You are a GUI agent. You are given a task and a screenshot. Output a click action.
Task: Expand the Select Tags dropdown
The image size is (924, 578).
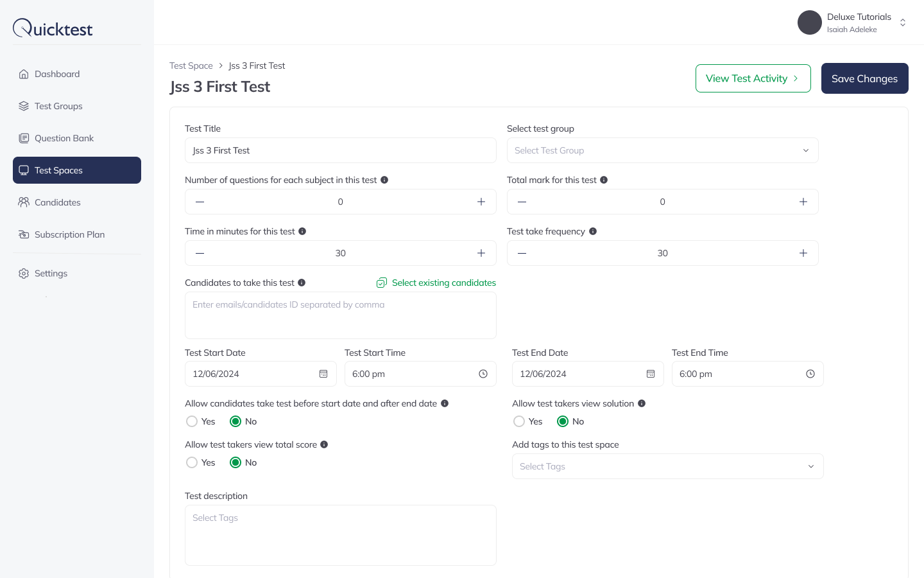click(x=667, y=466)
